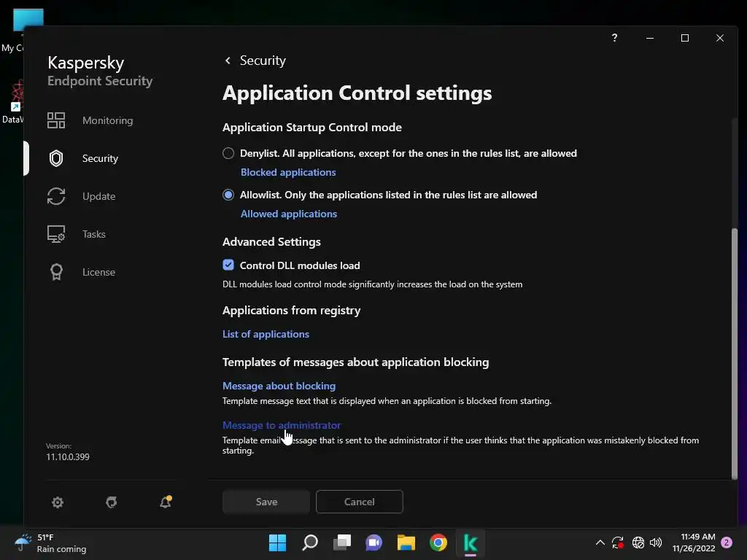Open the List of applications link
Image resolution: width=747 pixels, height=560 pixels.
tap(266, 334)
